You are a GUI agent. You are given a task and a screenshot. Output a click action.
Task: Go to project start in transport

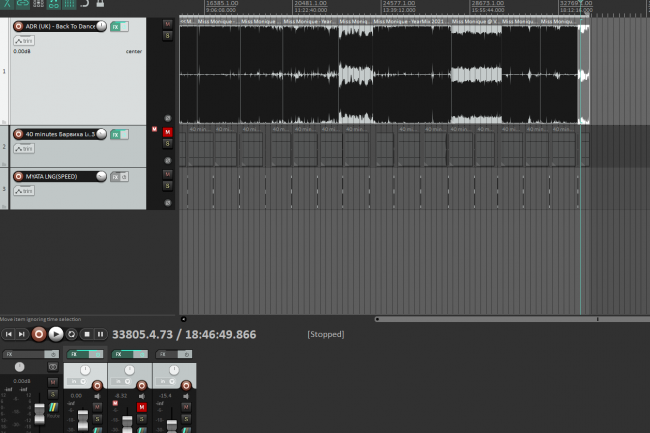tap(9, 334)
